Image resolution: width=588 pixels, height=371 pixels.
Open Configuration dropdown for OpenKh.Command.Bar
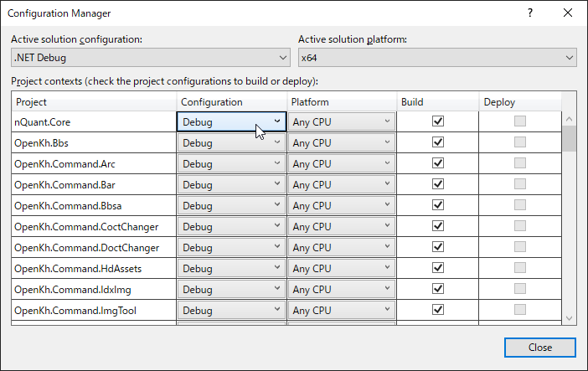pos(231,184)
